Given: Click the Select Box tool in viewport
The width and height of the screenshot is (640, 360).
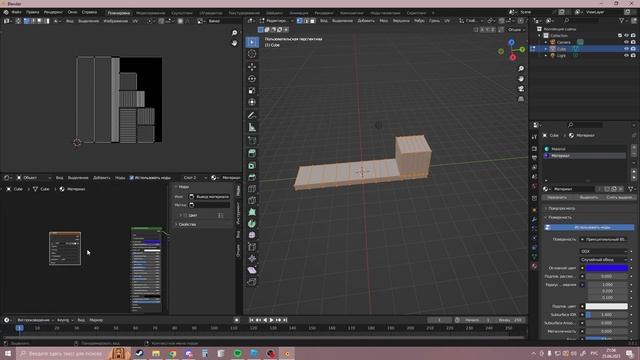Looking at the screenshot, I should [252, 42].
